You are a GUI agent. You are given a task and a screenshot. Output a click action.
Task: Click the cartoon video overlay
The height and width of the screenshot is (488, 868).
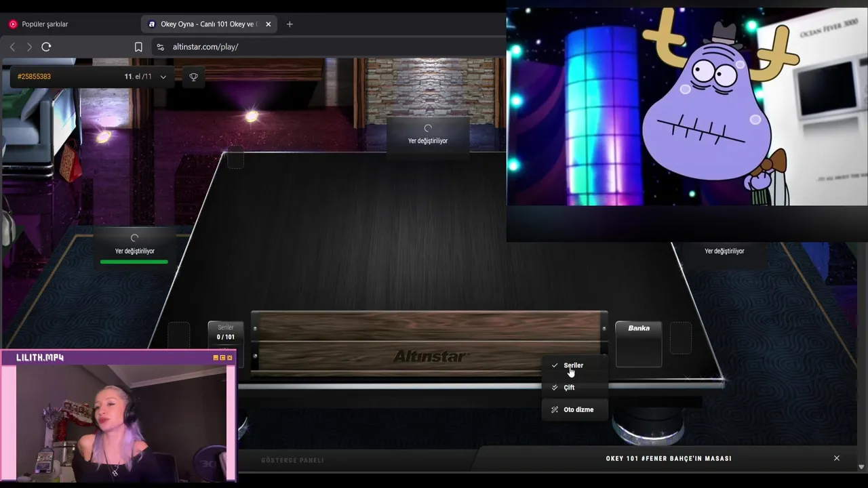click(687, 107)
